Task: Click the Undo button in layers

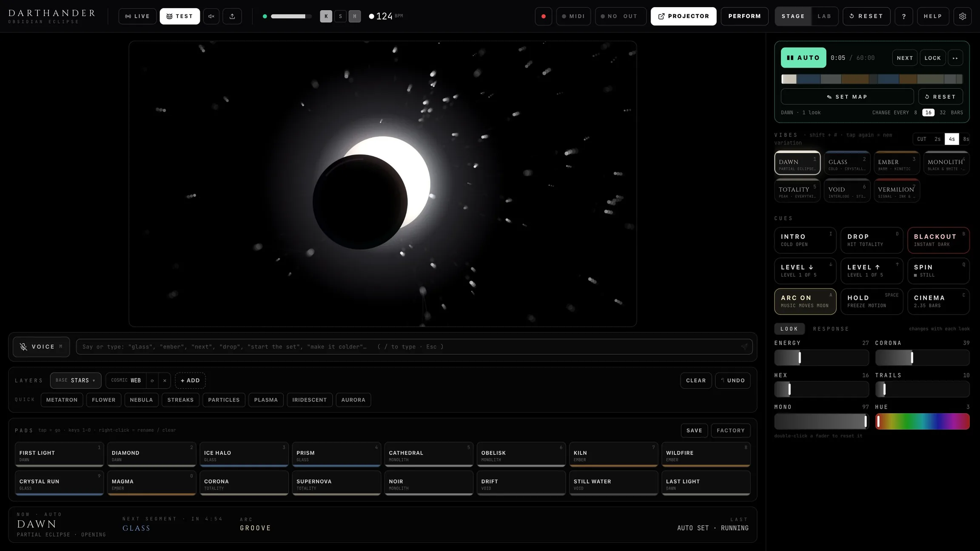Action: click(732, 381)
